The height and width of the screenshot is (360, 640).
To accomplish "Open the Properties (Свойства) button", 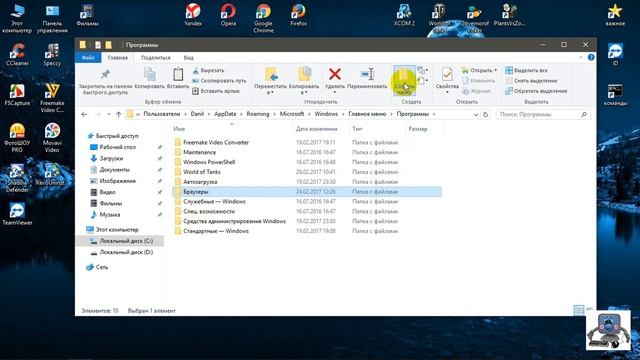I will click(x=447, y=80).
